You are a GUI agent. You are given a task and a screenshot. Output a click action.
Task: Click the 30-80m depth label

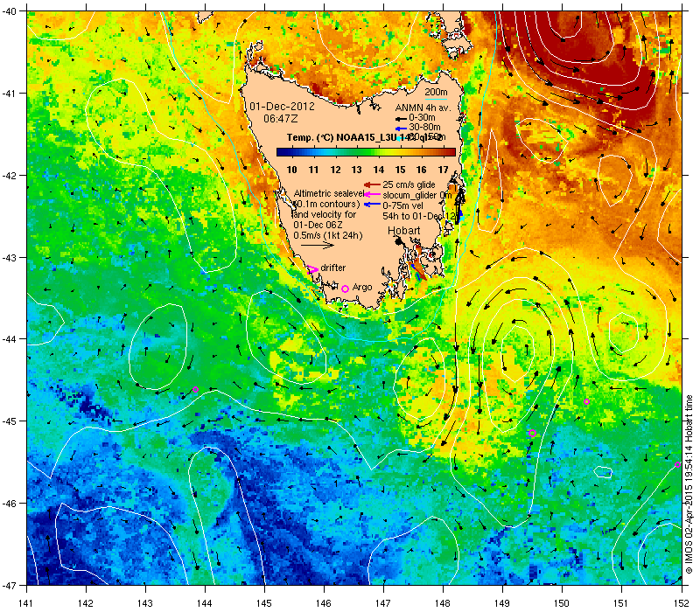(x=424, y=128)
